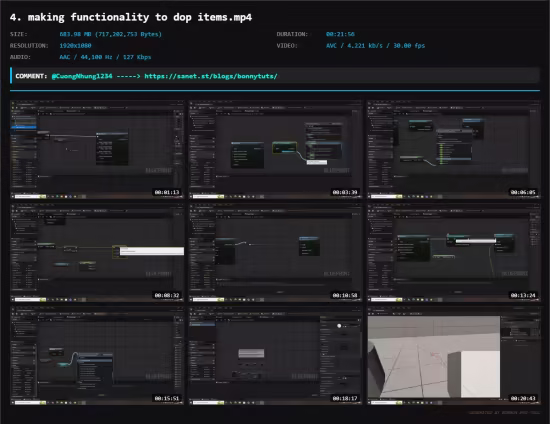
Task: Open the thumbnail stamped 00:01:13
Action: click(x=97, y=150)
